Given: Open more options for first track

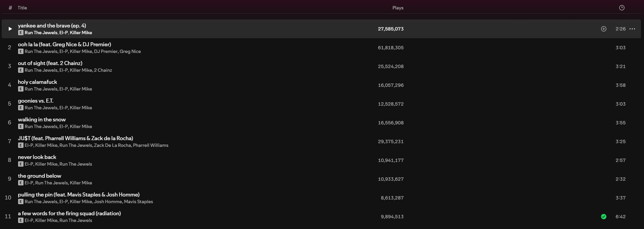Looking at the screenshot, I should coord(632,29).
